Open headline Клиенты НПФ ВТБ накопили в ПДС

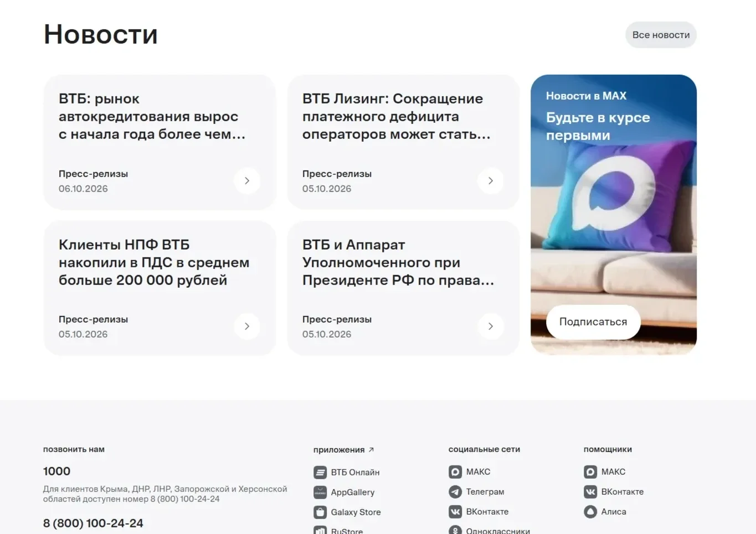point(154,262)
